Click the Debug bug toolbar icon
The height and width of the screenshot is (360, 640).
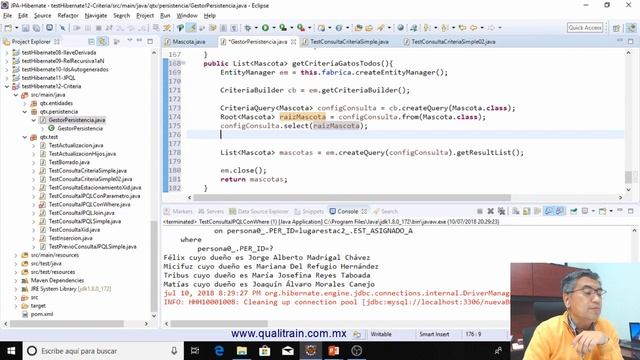tap(248, 28)
